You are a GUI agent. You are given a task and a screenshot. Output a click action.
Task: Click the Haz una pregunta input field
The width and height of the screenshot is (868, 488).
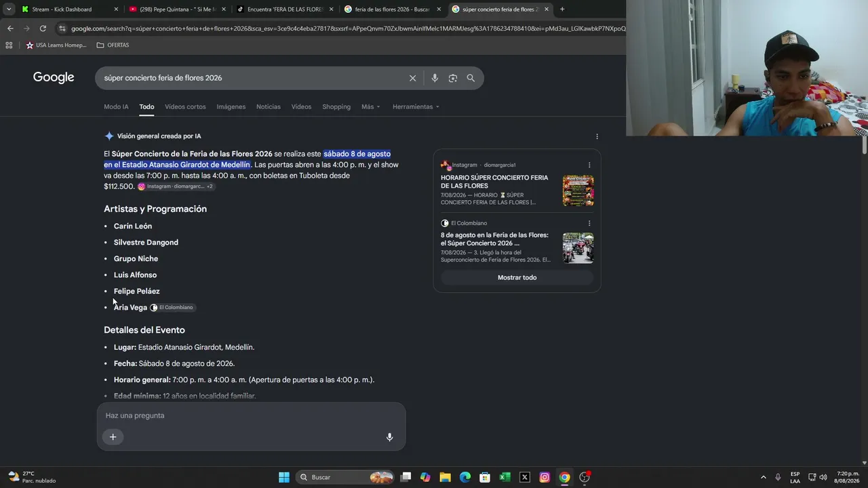251,415
